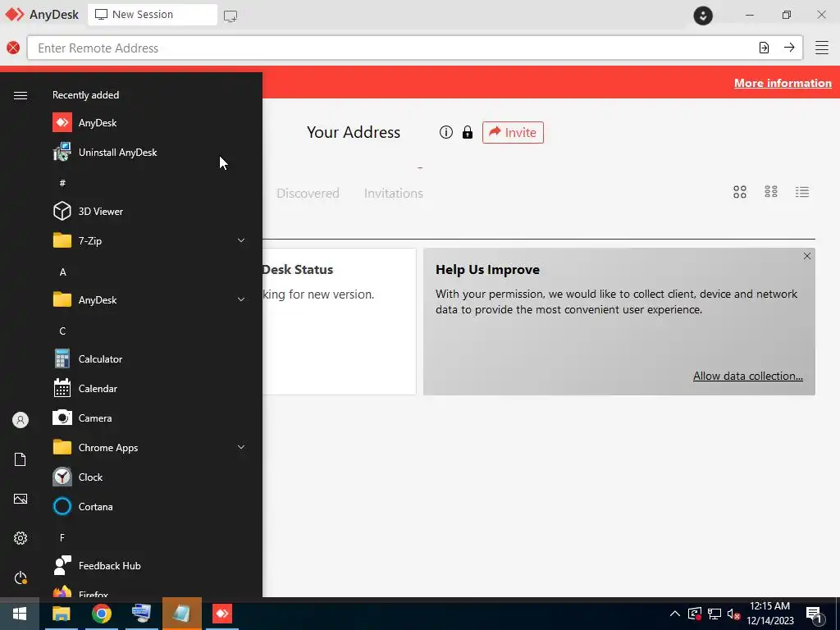Click the file transfer icon in address bar
This screenshot has width=840, height=630.
click(x=764, y=48)
